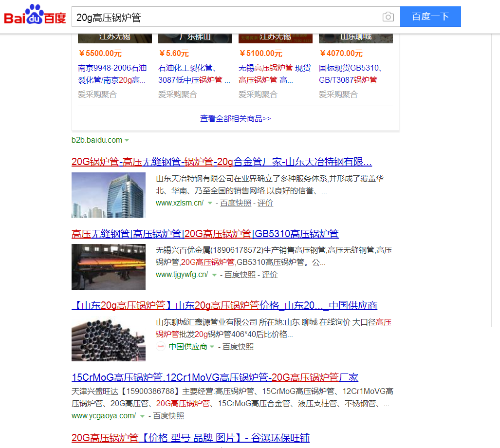Open camera image search icon
The width and height of the screenshot is (500, 448).
tap(388, 17)
